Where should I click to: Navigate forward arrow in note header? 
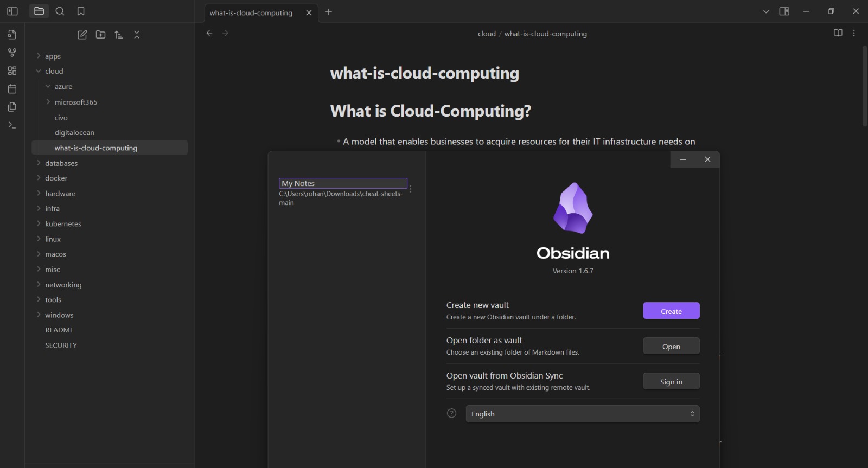point(226,33)
